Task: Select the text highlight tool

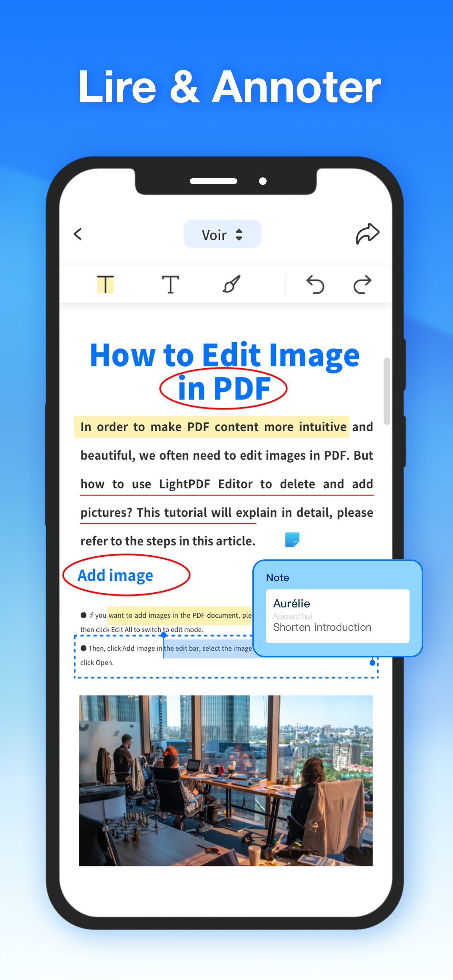Action: [x=105, y=284]
